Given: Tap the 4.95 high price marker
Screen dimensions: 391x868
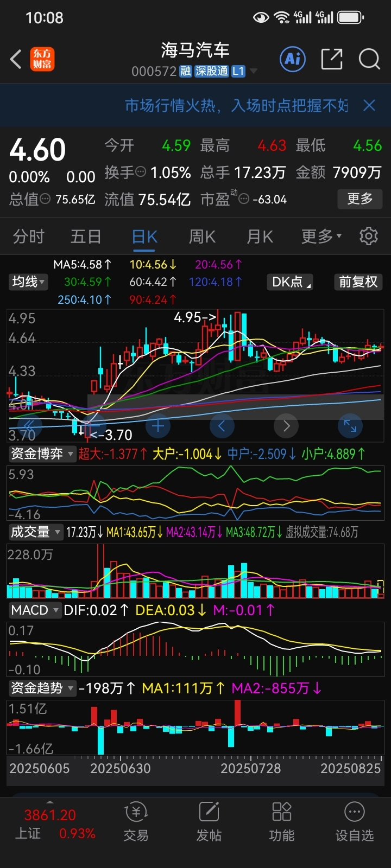Looking at the screenshot, I should coord(195,317).
